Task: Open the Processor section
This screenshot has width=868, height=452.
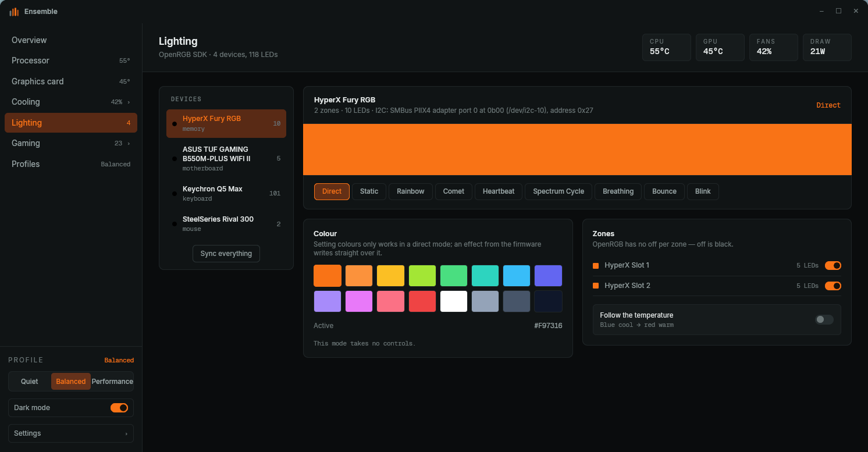Action: 71,60
